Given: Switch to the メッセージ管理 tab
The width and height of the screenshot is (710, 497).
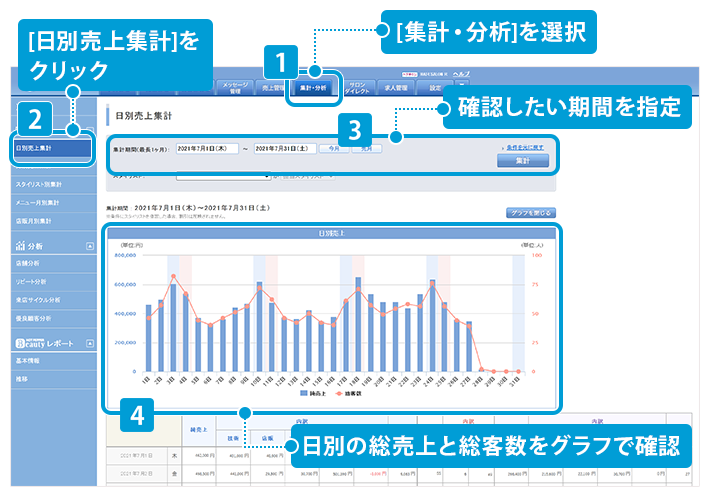Looking at the screenshot, I should coord(234,88).
